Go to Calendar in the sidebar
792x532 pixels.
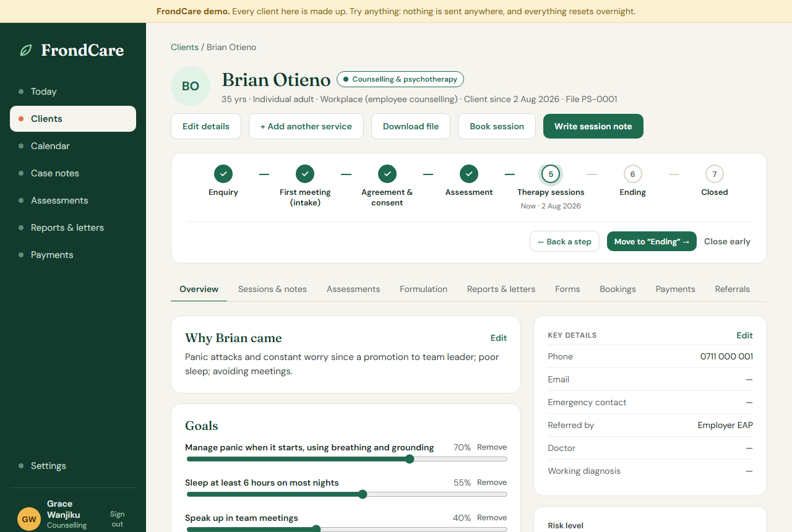73,146
